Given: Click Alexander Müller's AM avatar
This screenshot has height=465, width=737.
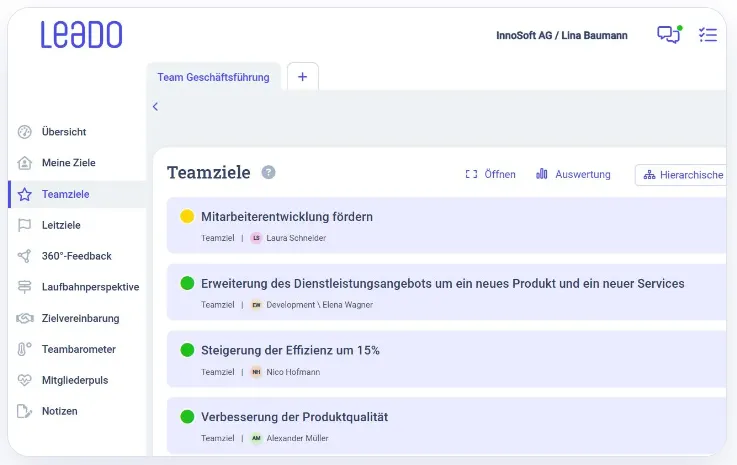Looking at the screenshot, I should pyautogui.click(x=256, y=438).
